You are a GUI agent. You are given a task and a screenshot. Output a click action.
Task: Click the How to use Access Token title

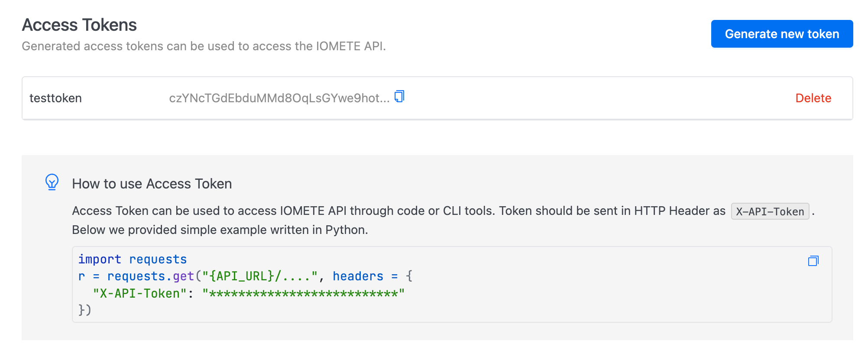152,184
